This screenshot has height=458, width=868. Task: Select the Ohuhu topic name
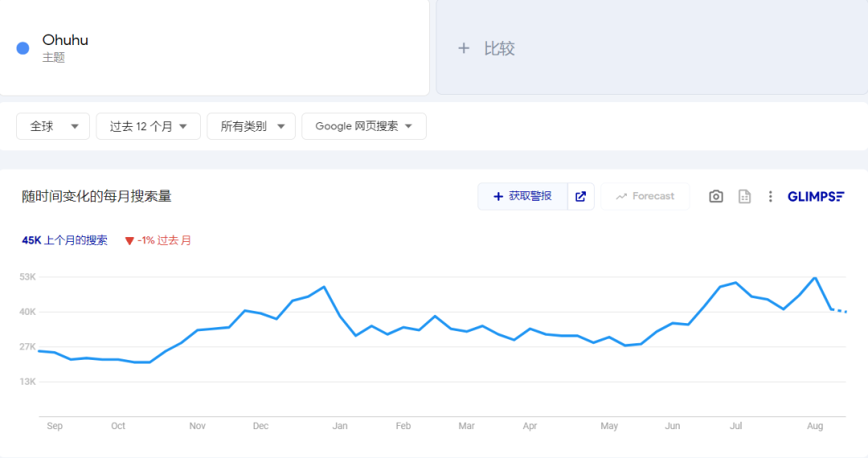(65, 40)
